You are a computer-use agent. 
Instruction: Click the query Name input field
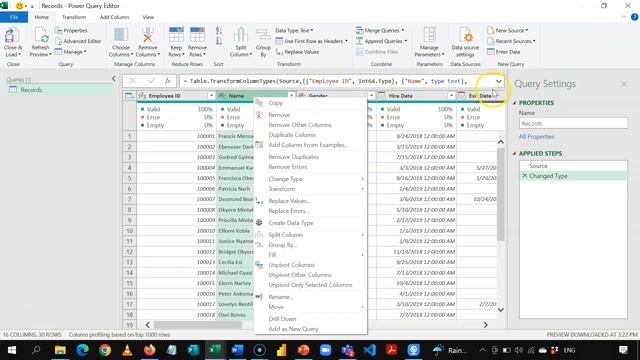tap(573, 123)
